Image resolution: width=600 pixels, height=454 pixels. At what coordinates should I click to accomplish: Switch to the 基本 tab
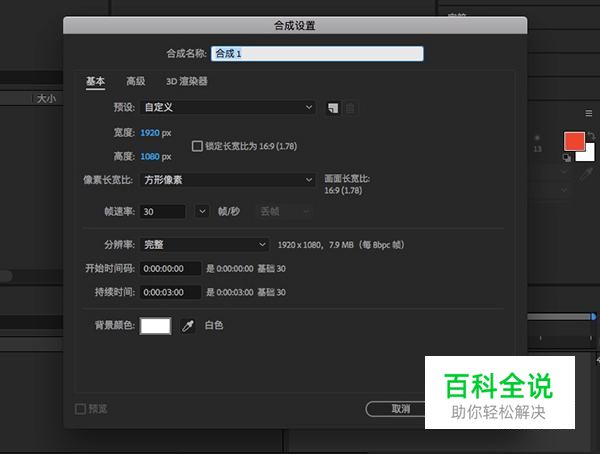tap(95, 82)
